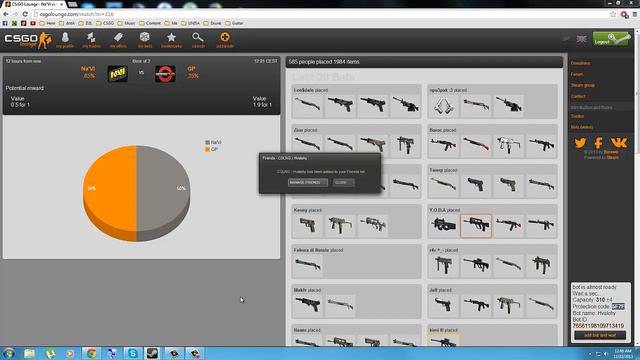Click the add bot and wait button
Screen dimensions: 640x360
[x=600, y=335]
